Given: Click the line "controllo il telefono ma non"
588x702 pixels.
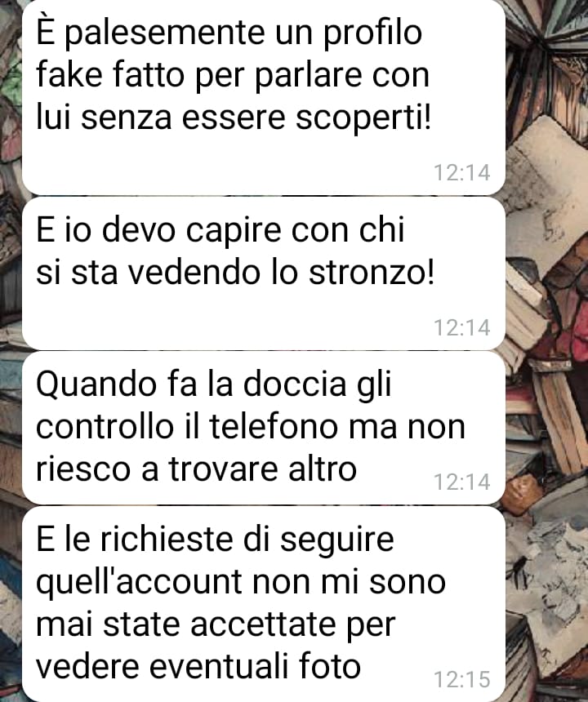Looking at the screenshot, I should click(251, 427).
